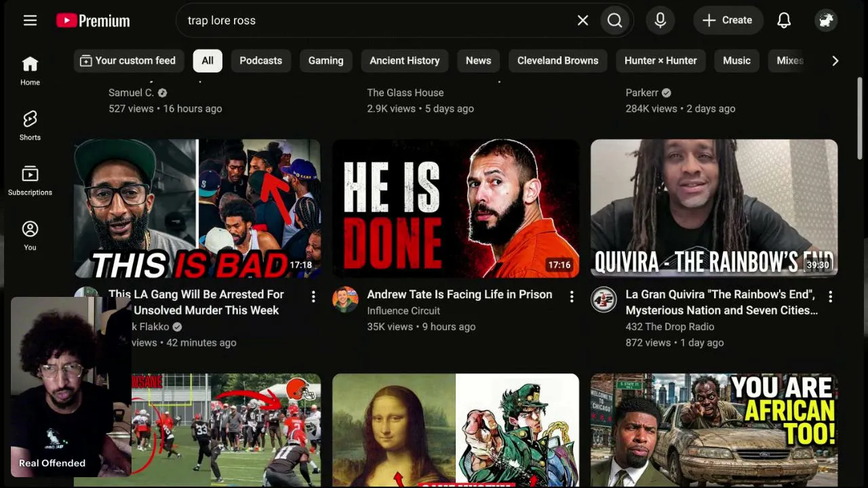Click the 35K views • 9 hours ago text

coord(421,327)
